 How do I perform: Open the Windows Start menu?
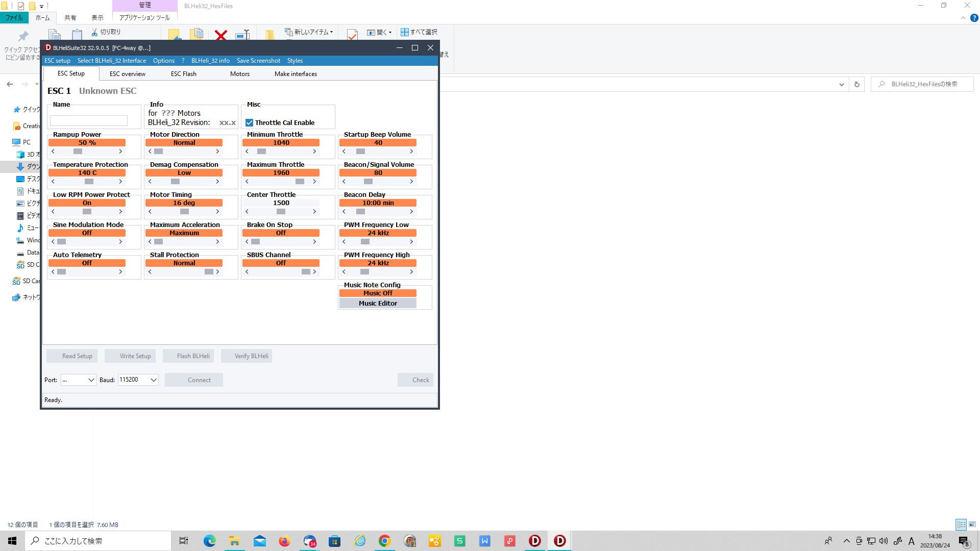tap(12, 541)
